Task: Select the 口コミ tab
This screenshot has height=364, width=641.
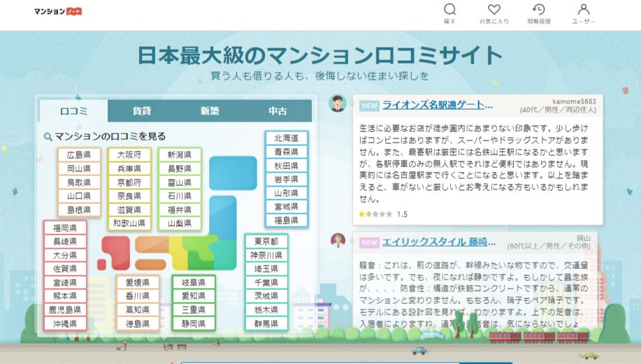Action: point(73,111)
